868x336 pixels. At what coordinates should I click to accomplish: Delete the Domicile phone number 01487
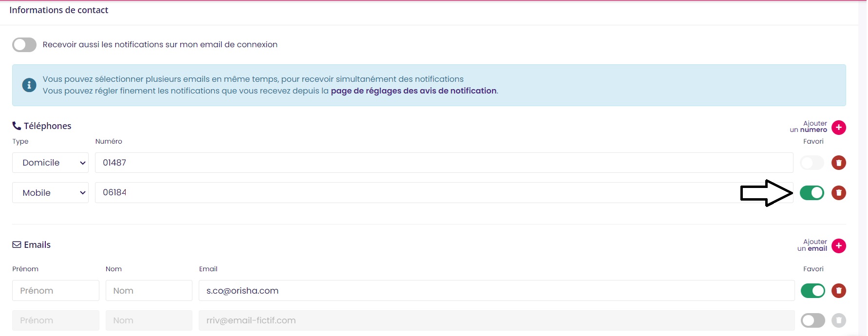click(838, 163)
